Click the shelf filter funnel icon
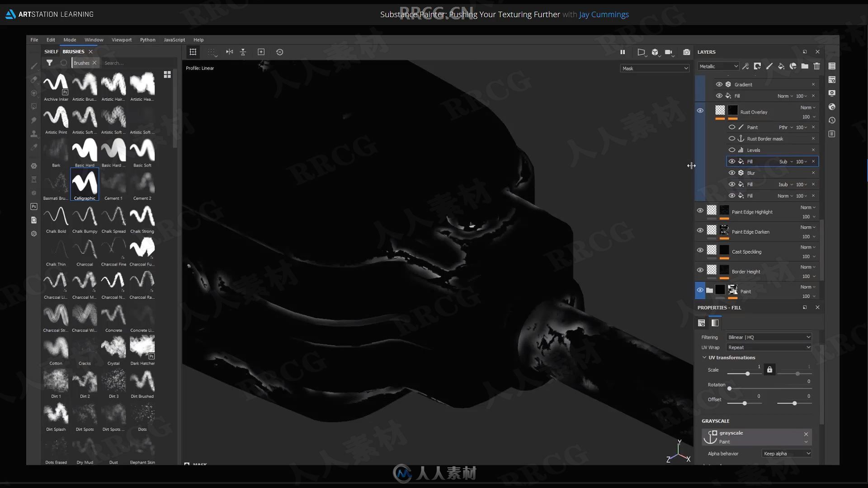 50,63
